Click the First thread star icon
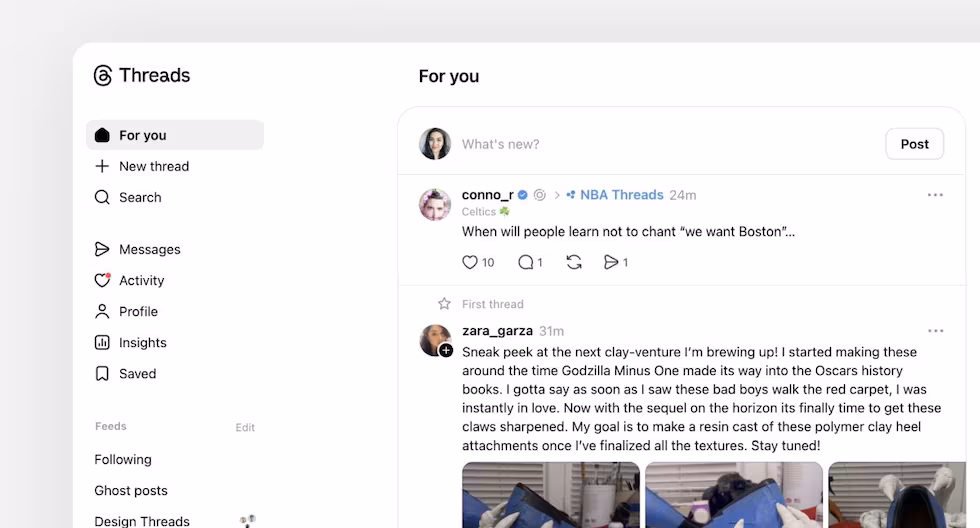 coord(444,304)
